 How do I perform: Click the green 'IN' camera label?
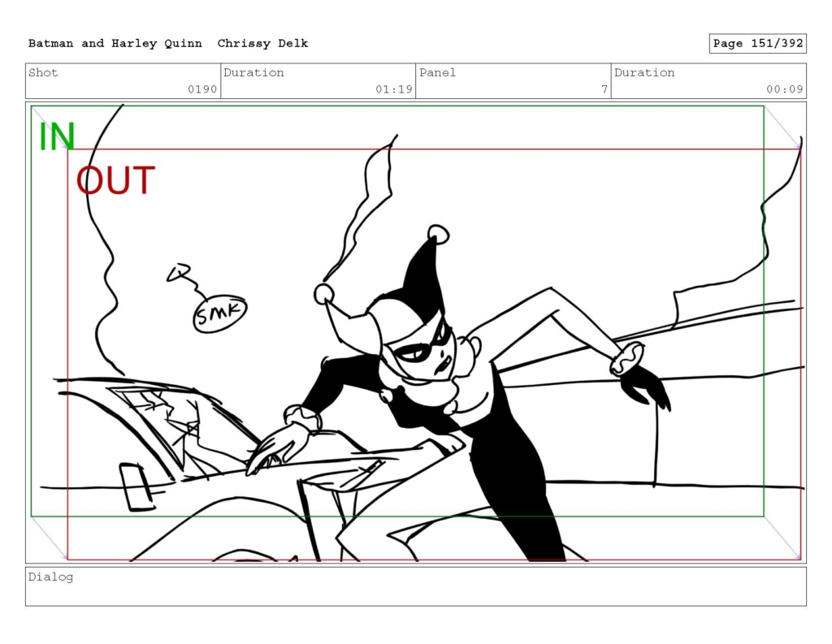[x=57, y=136]
